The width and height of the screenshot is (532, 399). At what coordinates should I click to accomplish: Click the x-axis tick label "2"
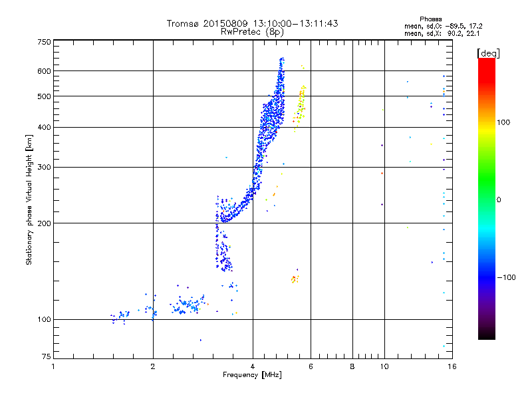(x=153, y=366)
